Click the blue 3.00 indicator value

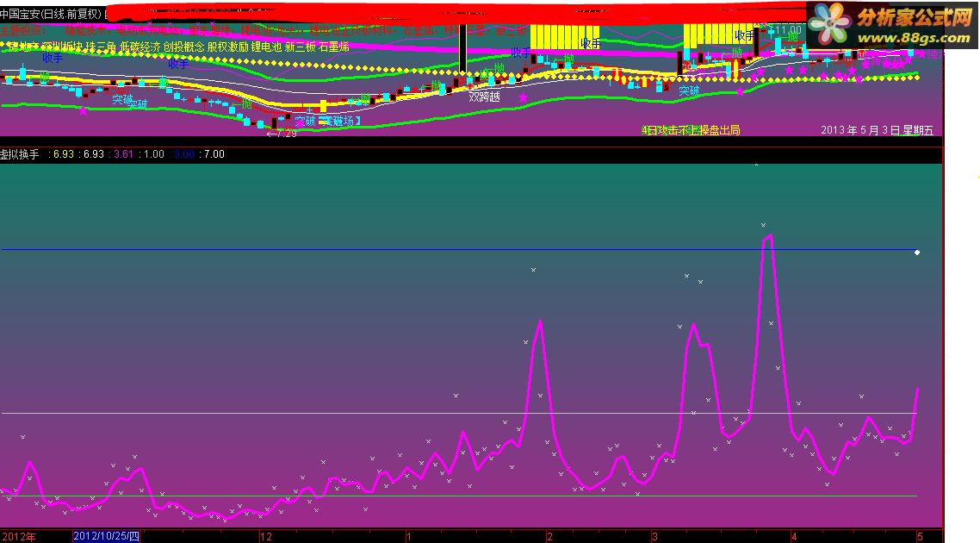183,154
